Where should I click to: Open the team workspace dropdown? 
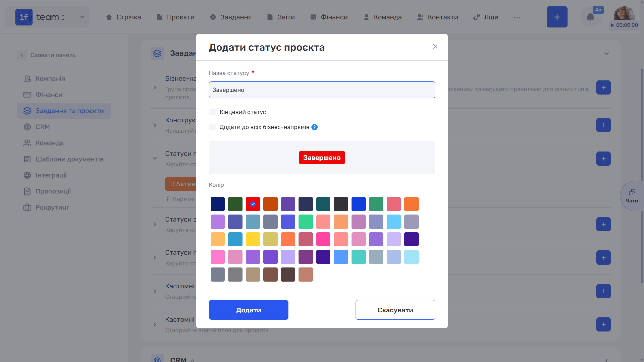[82, 17]
